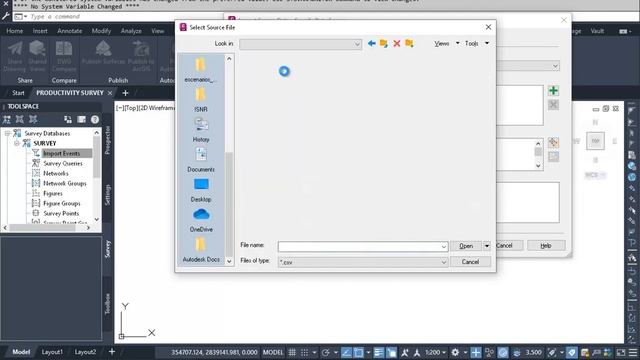
Task: Open the Annotate ribbon tab
Action: (69, 31)
